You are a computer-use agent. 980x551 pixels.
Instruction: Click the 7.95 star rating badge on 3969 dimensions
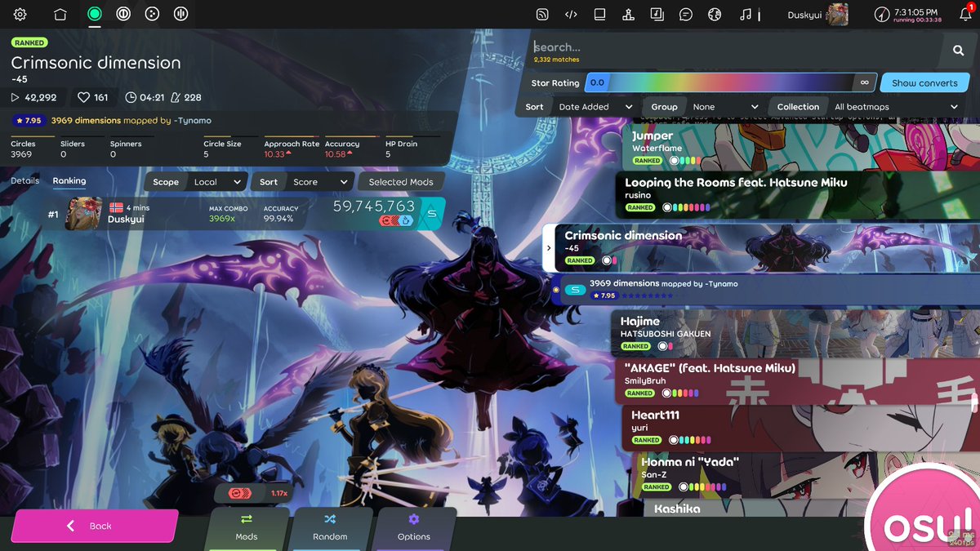coord(28,121)
